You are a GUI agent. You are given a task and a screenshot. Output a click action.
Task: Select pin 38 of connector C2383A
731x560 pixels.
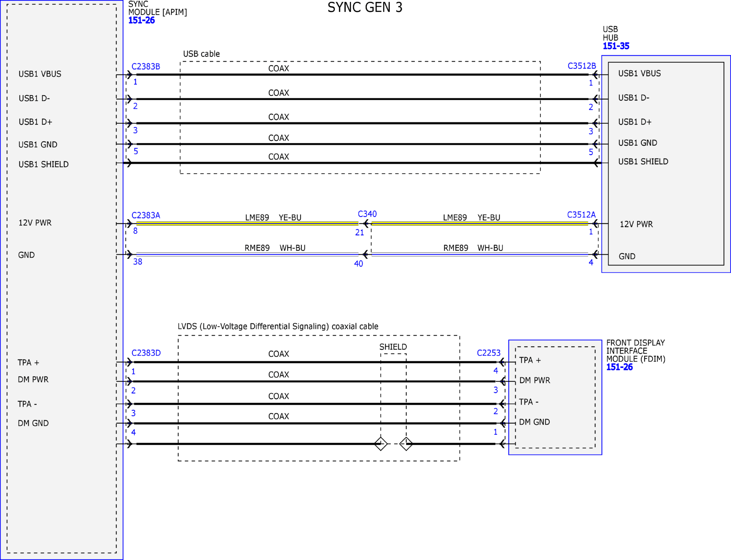(138, 262)
